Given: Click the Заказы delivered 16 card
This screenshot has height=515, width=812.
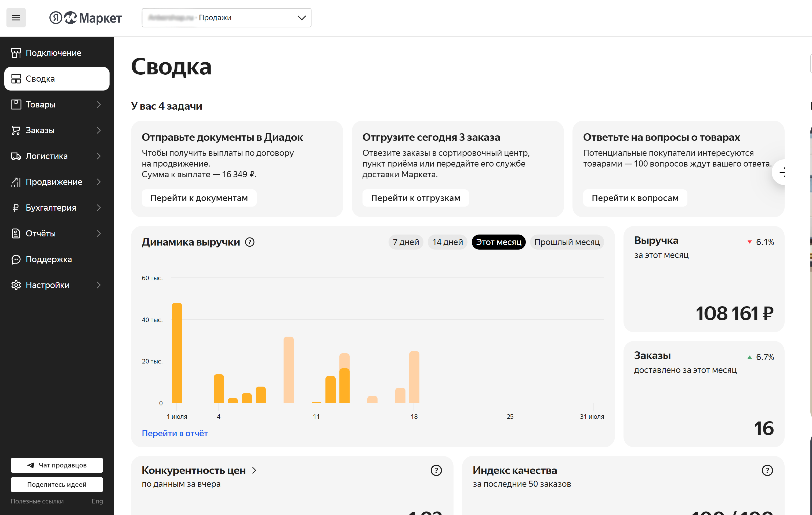Looking at the screenshot, I should pos(704,394).
